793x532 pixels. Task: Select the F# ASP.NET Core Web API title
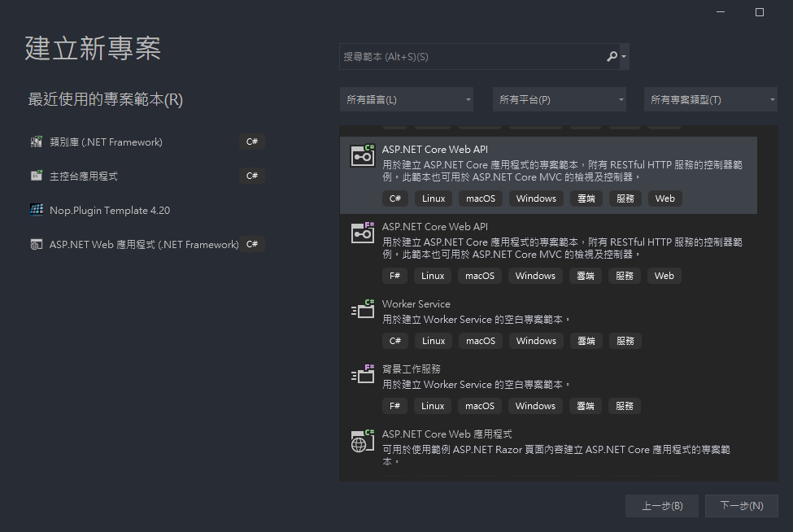point(435,227)
